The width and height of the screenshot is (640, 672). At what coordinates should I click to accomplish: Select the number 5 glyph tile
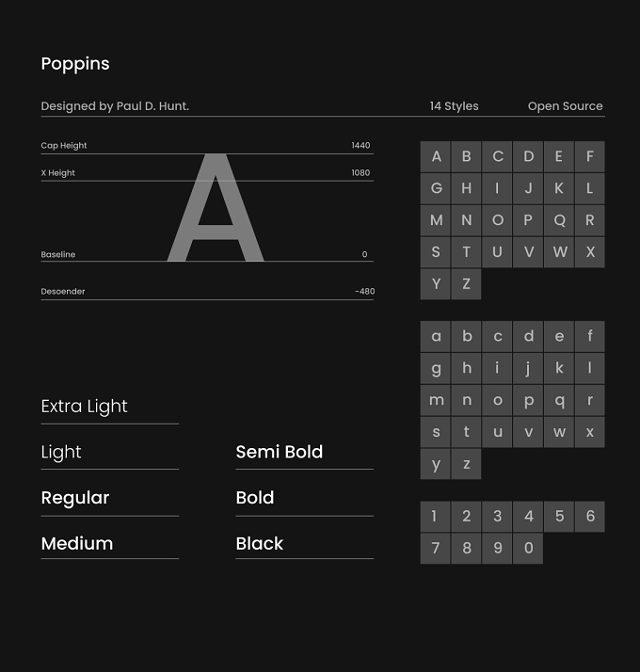(x=559, y=517)
